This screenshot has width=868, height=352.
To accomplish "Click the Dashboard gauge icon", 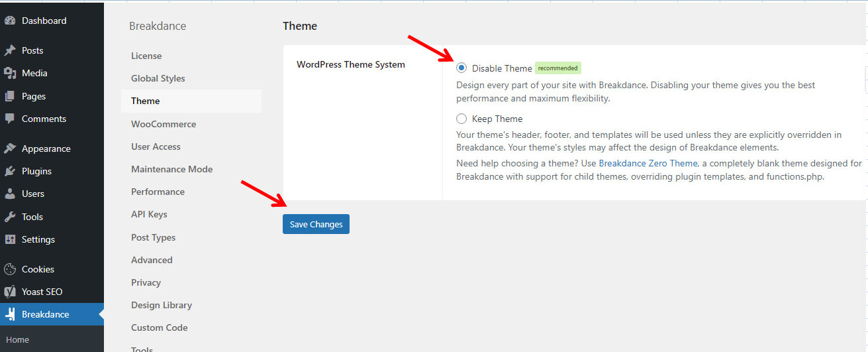I will point(10,21).
